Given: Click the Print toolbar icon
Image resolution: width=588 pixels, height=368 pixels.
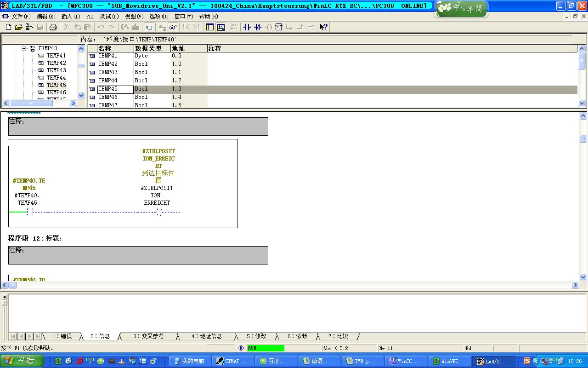Looking at the screenshot, I should click(53, 27).
